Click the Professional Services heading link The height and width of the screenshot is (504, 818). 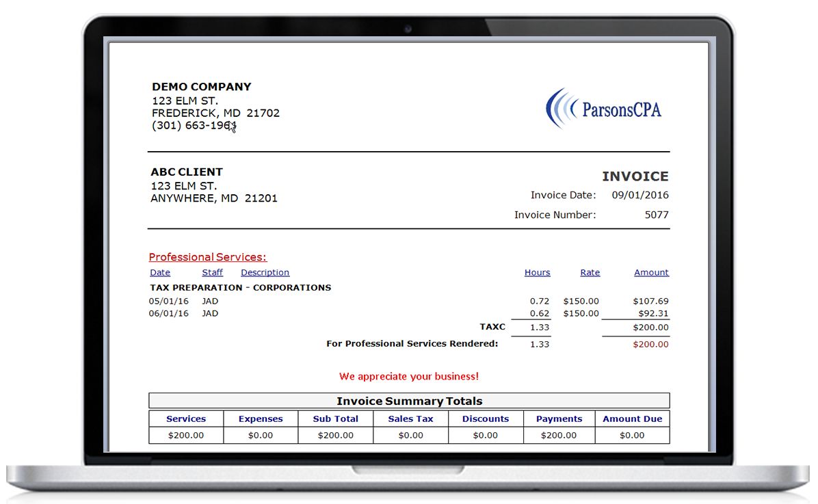(x=208, y=257)
